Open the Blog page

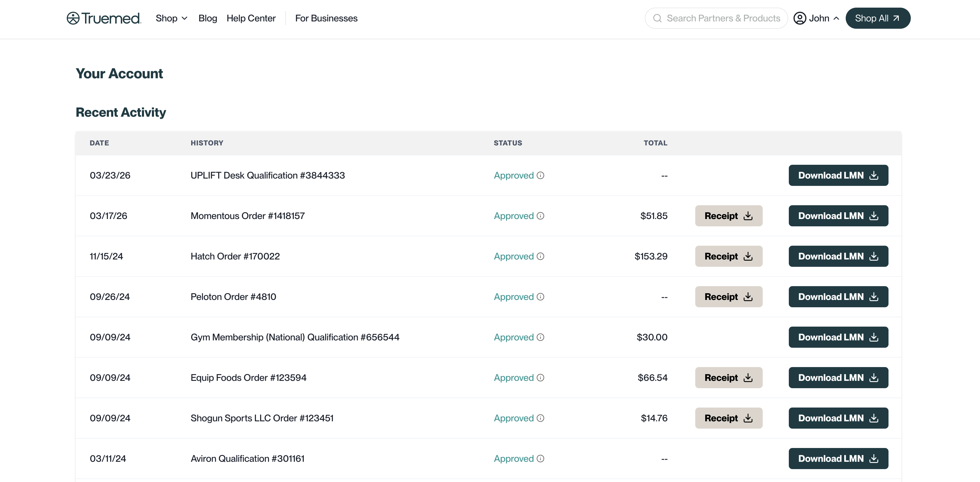(x=208, y=18)
